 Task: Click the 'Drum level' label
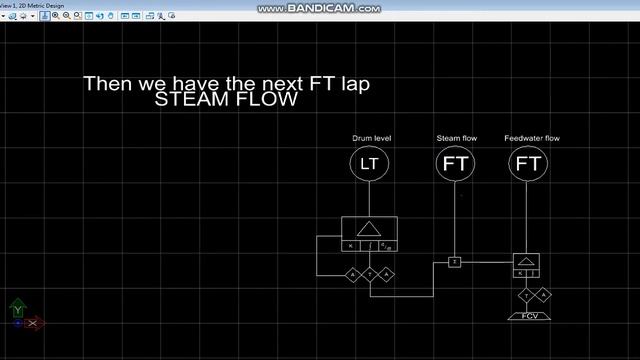point(371,138)
